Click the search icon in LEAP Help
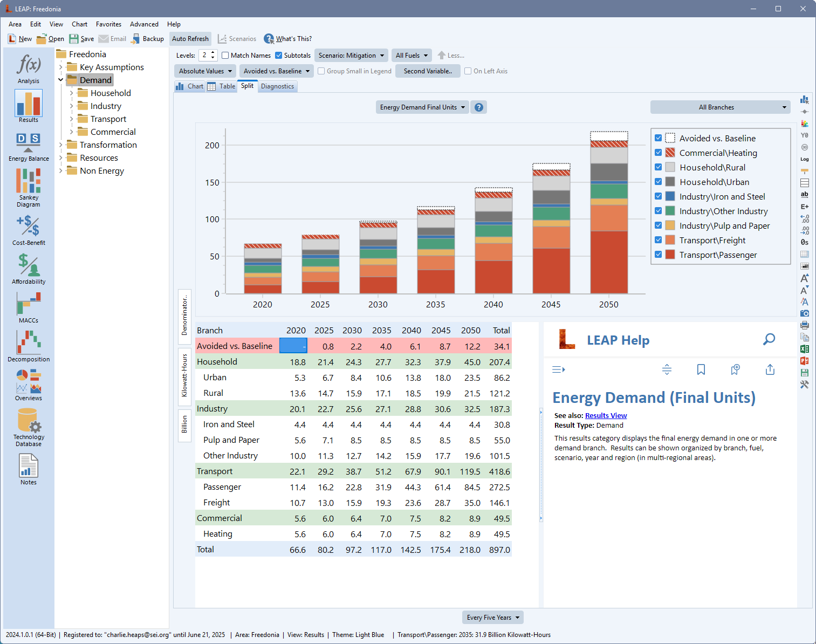The image size is (816, 644). coord(769,339)
